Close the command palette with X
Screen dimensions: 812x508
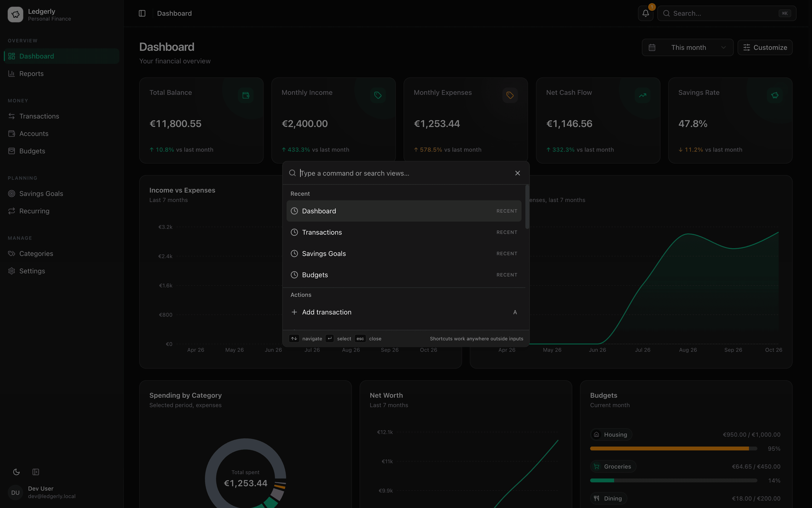click(x=517, y=173)
